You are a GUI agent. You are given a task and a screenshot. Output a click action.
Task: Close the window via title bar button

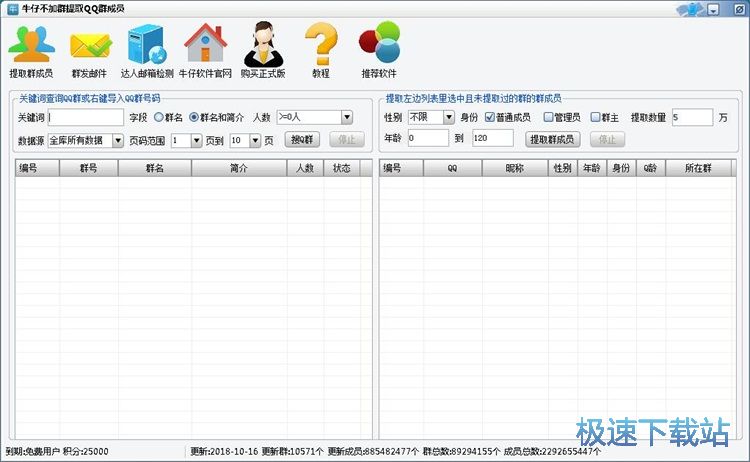pyautogui.click(x=739, y=10)
